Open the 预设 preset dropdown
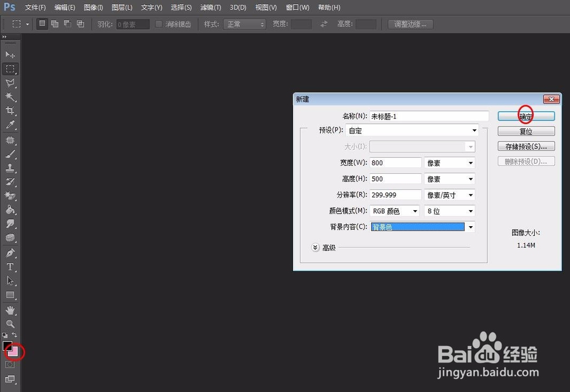 (412, 130)
